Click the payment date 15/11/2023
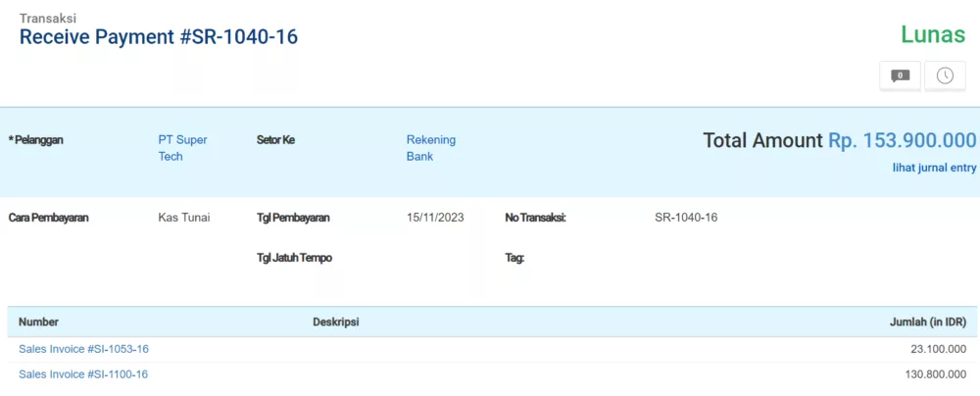The height and width of the screenshot is (396, 980). pyautogui.click(x=435, y=218)
